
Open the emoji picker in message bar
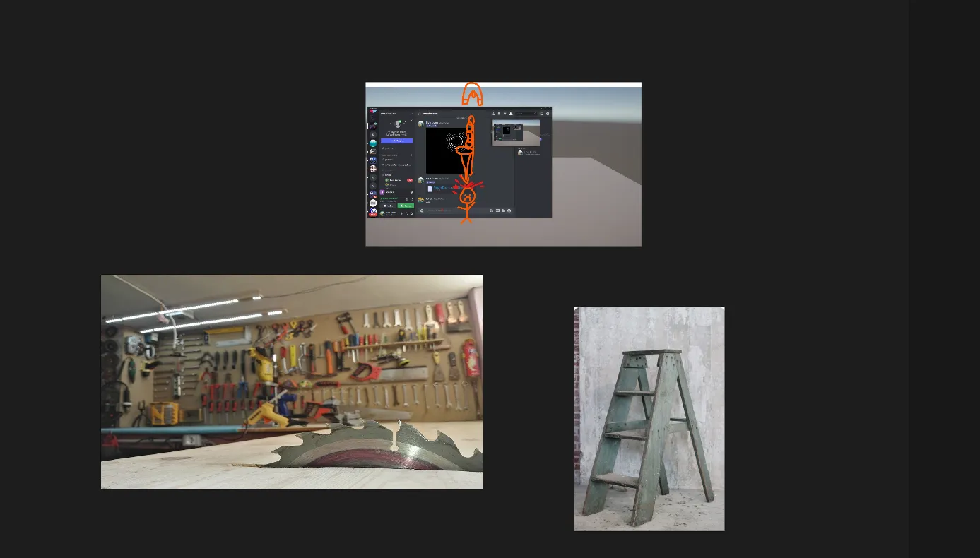[509, 210]
